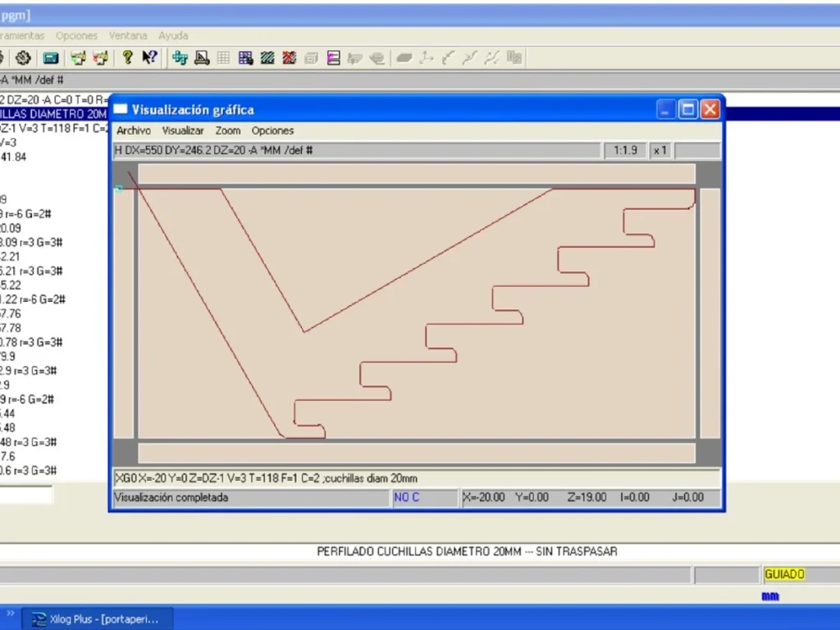Viewport: 840px width, 630px height.
Task: Click the X=-20.00 coordinate readout
Action: (484, 498)
